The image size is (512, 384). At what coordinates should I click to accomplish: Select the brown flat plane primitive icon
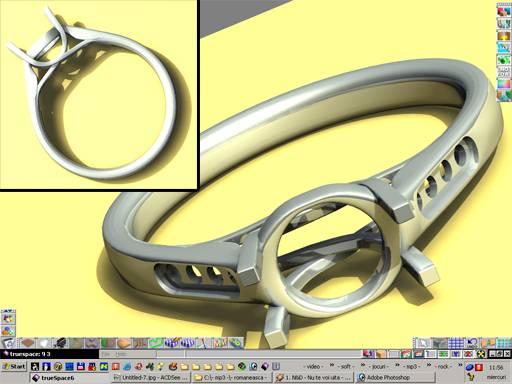[x=28, y=343]
